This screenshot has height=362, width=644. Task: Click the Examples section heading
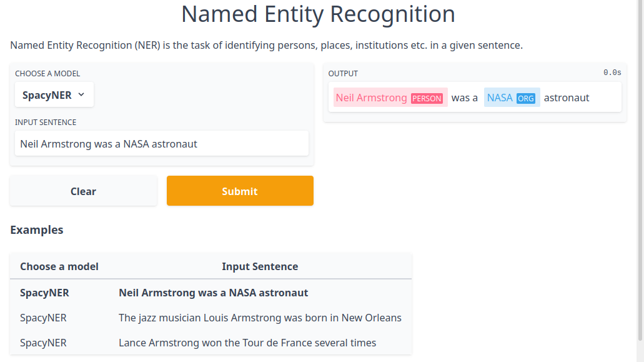[x=36, y=230]
